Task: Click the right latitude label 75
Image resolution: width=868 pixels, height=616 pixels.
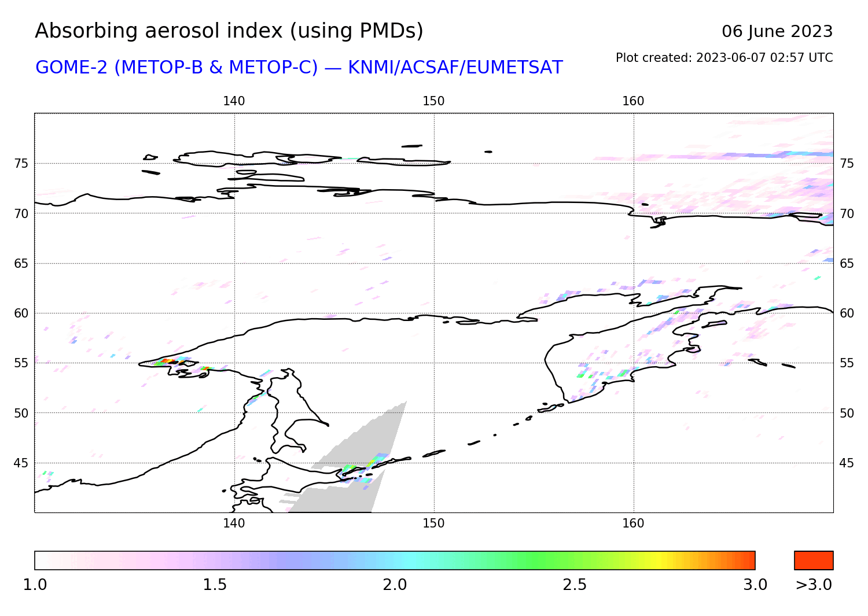Action: (847, 164)
